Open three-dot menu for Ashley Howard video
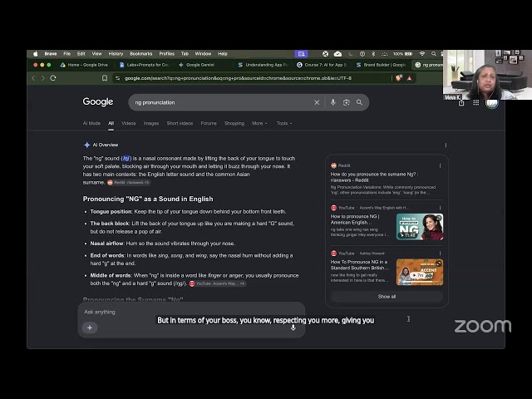Image resolution: width=532 pixels, height=399 pixels. coord(440,253)
